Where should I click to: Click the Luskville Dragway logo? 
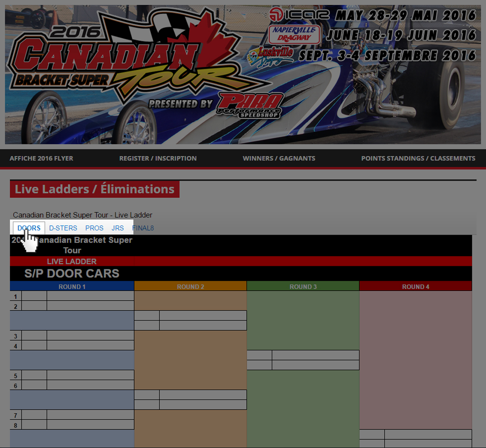(x=270, y=56)
